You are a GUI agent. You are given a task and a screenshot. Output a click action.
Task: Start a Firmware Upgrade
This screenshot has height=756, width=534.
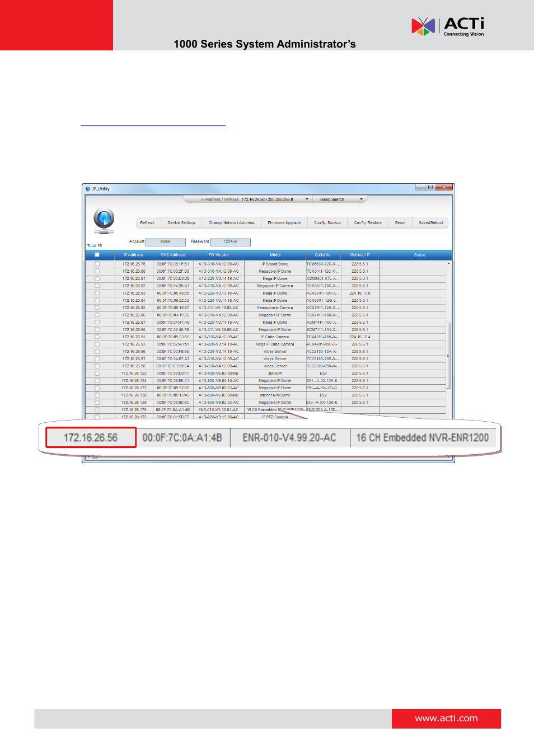[284, 223]
